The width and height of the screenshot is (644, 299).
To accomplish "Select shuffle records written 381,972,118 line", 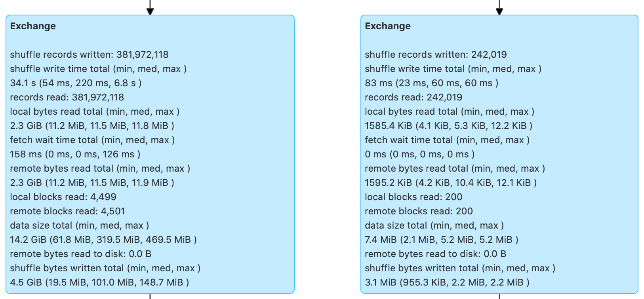I will [x=89, y=55].
